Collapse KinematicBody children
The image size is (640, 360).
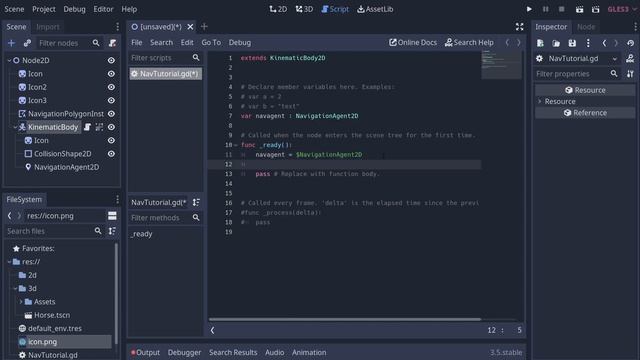[15, 127]
